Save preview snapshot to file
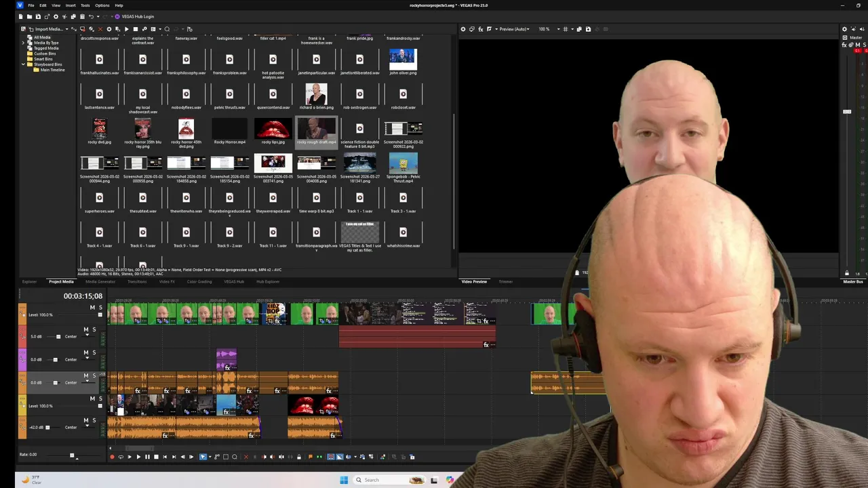868x488 pixels. [x=588, y=29]
